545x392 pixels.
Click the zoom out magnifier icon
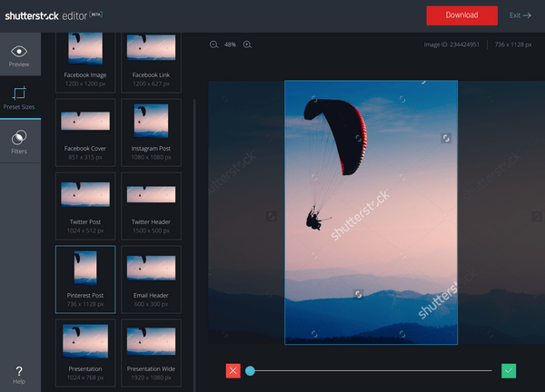click(x=213, y=44)
